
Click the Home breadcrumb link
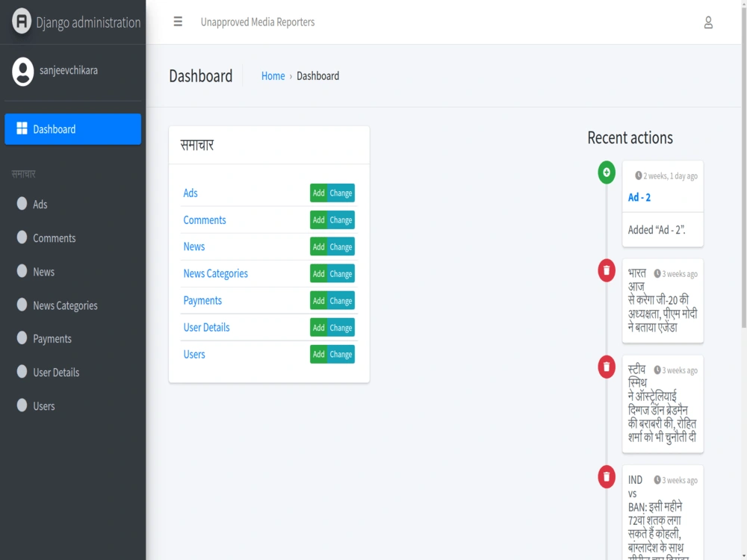(273, 76)
